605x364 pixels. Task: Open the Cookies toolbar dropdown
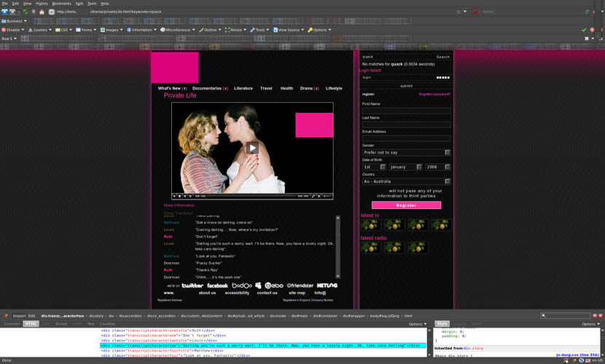40,30
